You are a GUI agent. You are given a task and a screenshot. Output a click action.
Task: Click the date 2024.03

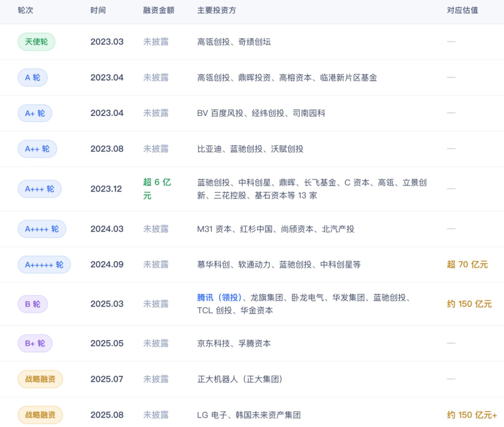click(107, 229)
